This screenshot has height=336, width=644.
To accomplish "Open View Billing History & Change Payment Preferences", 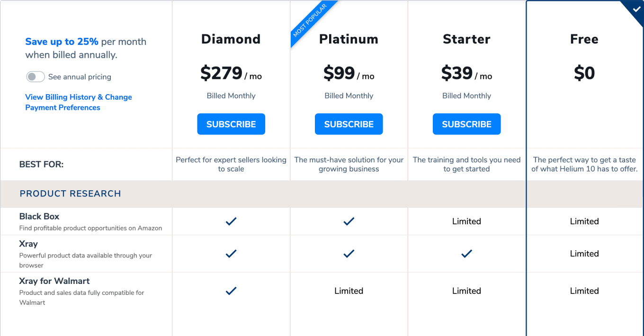I will pos(78,102).
